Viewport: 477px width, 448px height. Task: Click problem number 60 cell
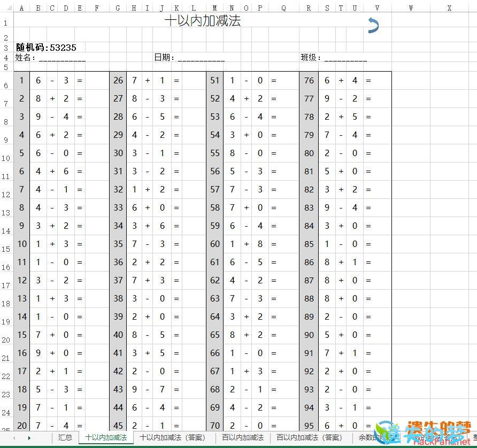215,244
